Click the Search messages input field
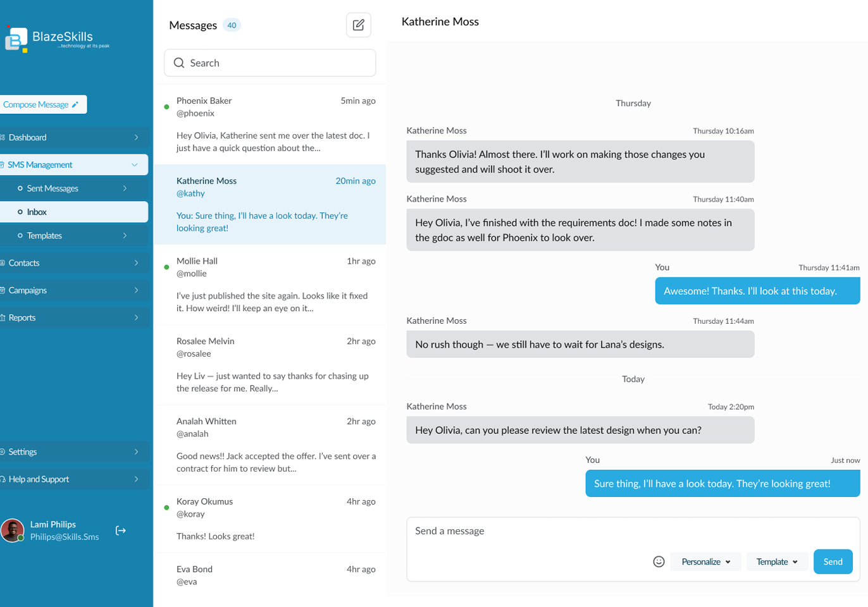 pyautogui.click(x=270, y=63)
